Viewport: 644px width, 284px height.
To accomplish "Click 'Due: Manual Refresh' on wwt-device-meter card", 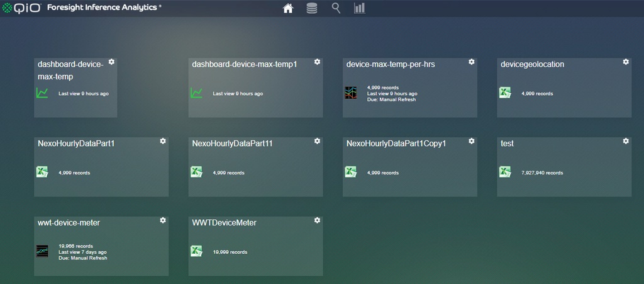I will [x=82, y=258].
